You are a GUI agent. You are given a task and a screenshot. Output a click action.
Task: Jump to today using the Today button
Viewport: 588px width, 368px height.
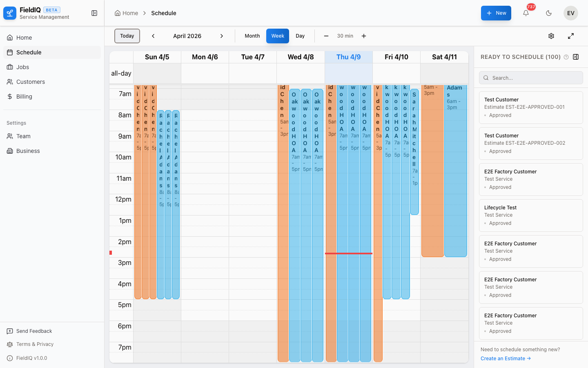[x=127, y=36]
